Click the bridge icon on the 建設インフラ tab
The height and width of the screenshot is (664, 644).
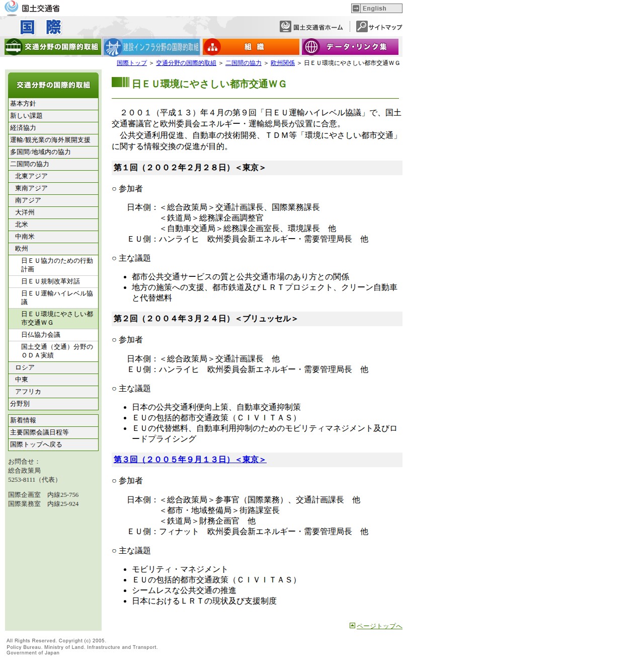[x=113, y=47]
